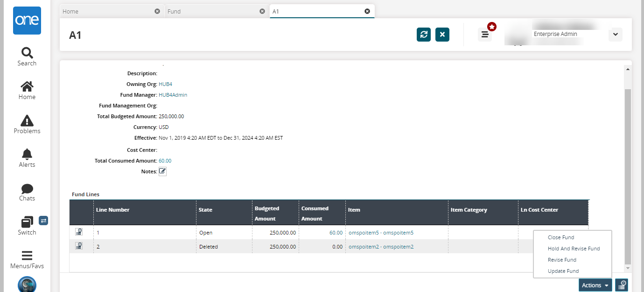
Task: Select the A1 tab
Action: point(322,11)
